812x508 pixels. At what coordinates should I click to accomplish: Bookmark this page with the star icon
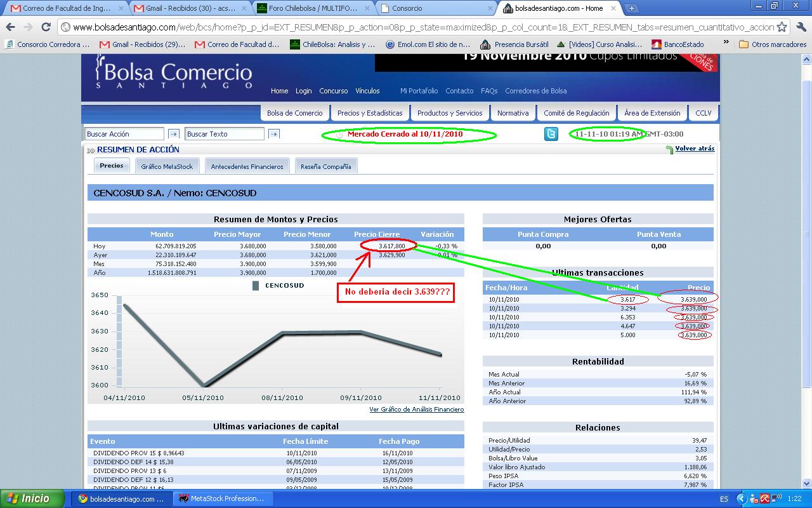click(x=782, y=27)
